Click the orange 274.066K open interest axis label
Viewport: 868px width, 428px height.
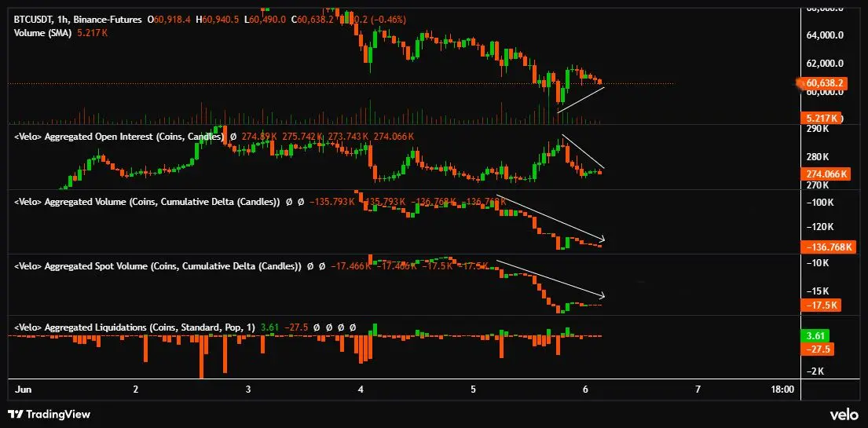click(x=826, y=174)
